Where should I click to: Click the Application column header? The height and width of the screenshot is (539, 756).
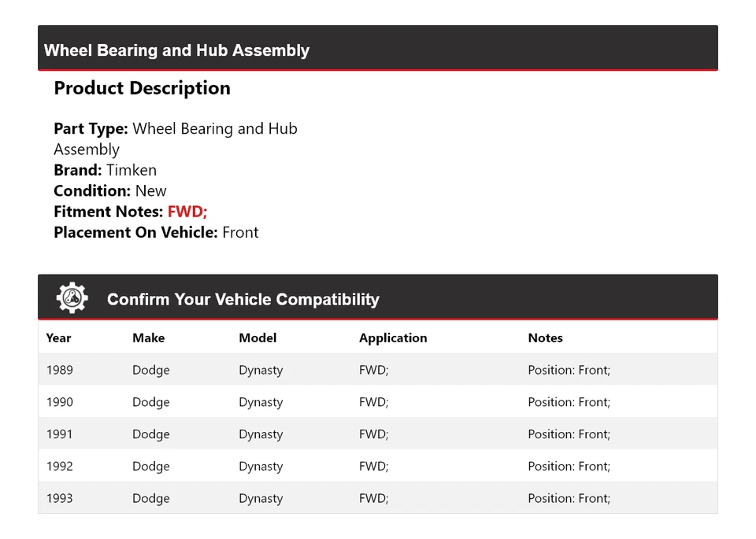click(393, 338)
